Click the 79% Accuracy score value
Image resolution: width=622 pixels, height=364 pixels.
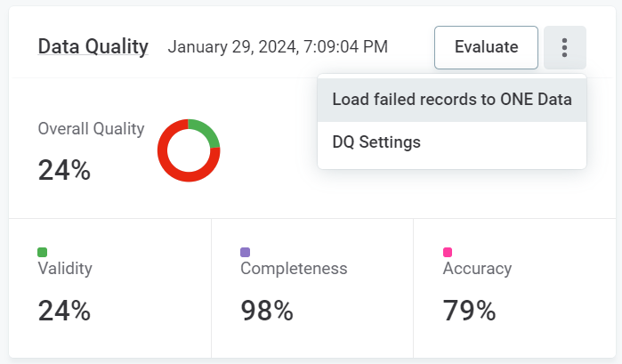pyautogui.click(x=469, y=310)
